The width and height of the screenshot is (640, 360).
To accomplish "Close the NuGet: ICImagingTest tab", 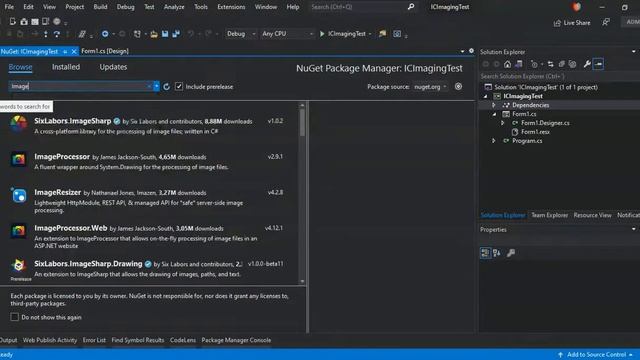I will 74,51.
